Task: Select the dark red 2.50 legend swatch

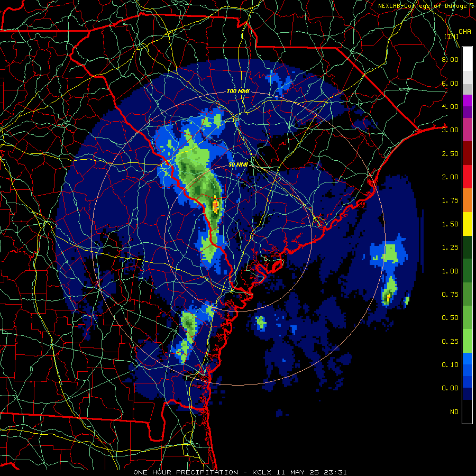Action: pos(467,153)
